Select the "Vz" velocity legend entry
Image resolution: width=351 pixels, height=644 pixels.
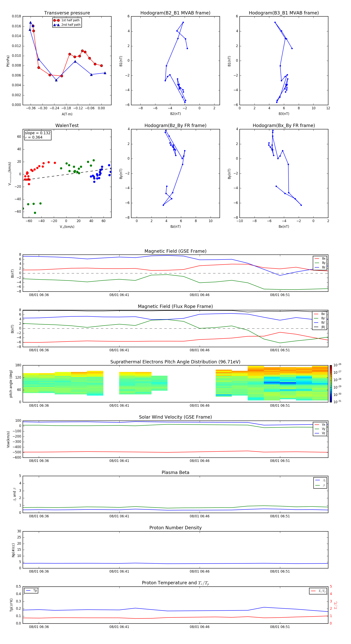[320, 433]
